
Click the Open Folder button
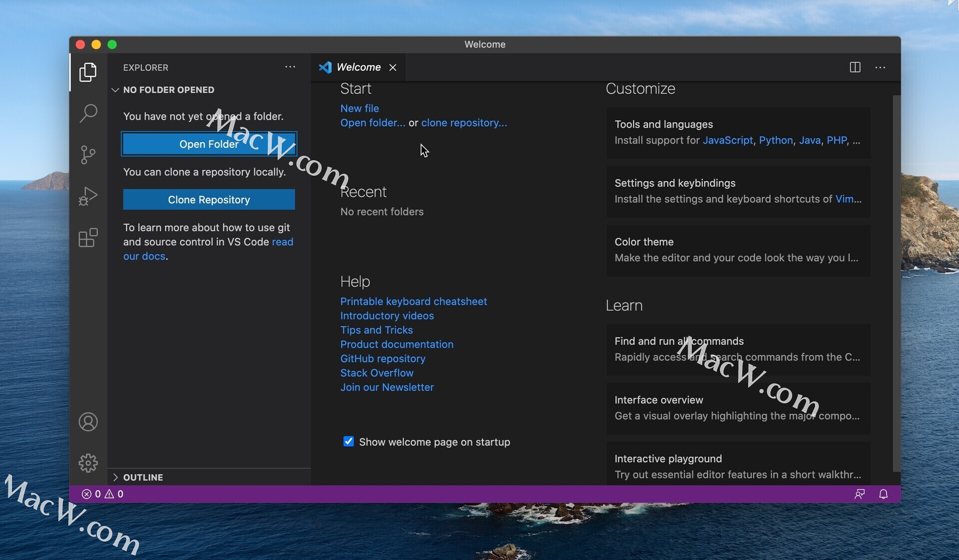point(209,144)
